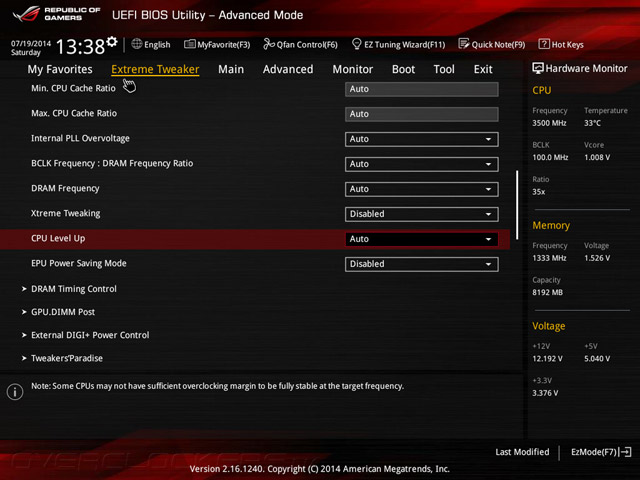Click the Internal PLL Overvoltage label
640x480 pixels.
(x=80, y=138)
